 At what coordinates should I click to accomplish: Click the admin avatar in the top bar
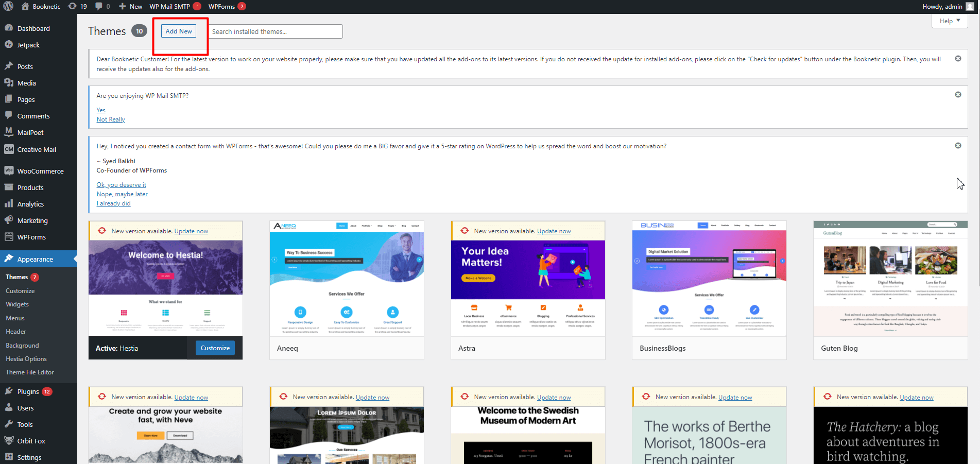coord(970,6)
